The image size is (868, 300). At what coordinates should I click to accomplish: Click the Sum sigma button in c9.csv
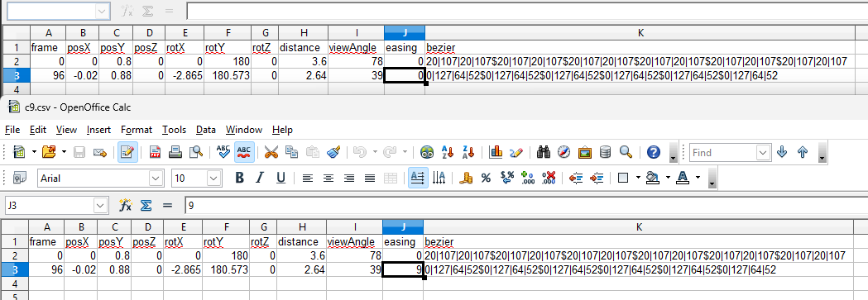[146, 206]
